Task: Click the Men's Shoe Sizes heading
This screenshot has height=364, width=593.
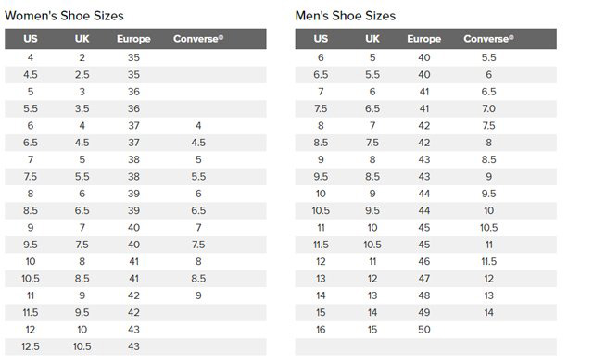Action: (x=346, y=16)
